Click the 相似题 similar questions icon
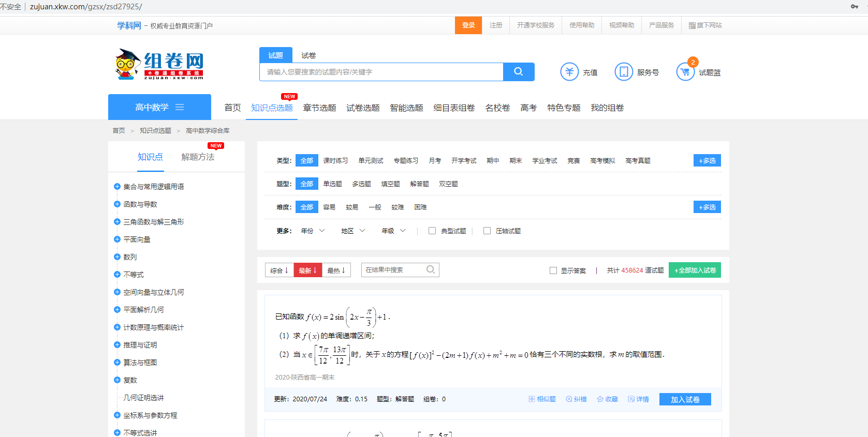This screenshot has width=868, height=437. click(532, 399)
